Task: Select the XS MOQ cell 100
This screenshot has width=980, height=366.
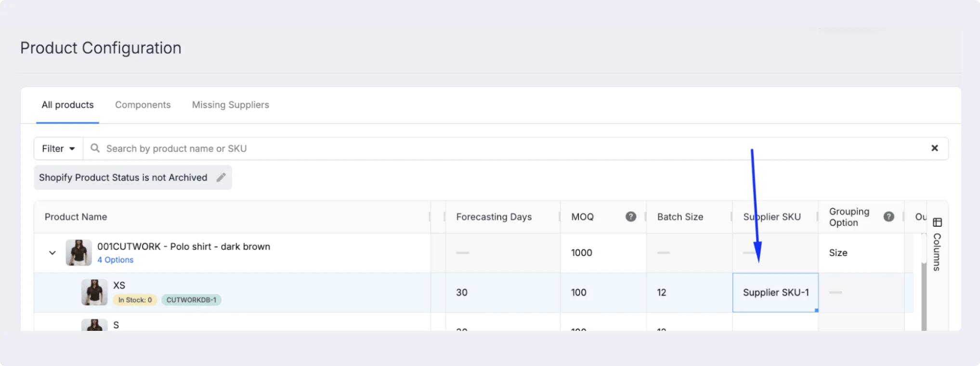Action: (603, 292)
